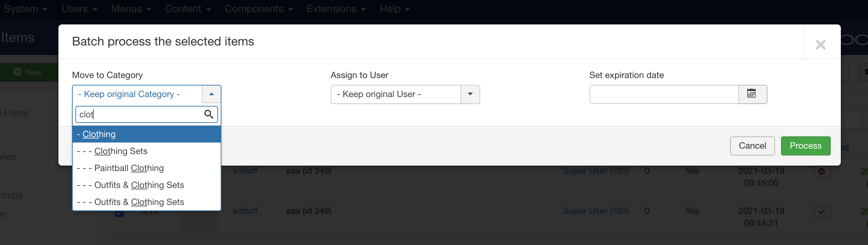The height and width of the screenshot is (245, 868).
Task: Select the Clothing category option
Action: pos(147,134)
